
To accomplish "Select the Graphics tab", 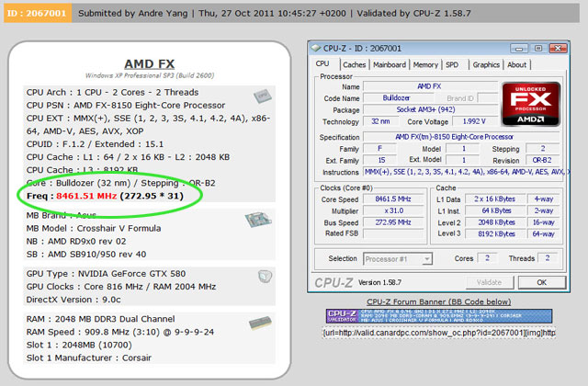I will (486, 65).
